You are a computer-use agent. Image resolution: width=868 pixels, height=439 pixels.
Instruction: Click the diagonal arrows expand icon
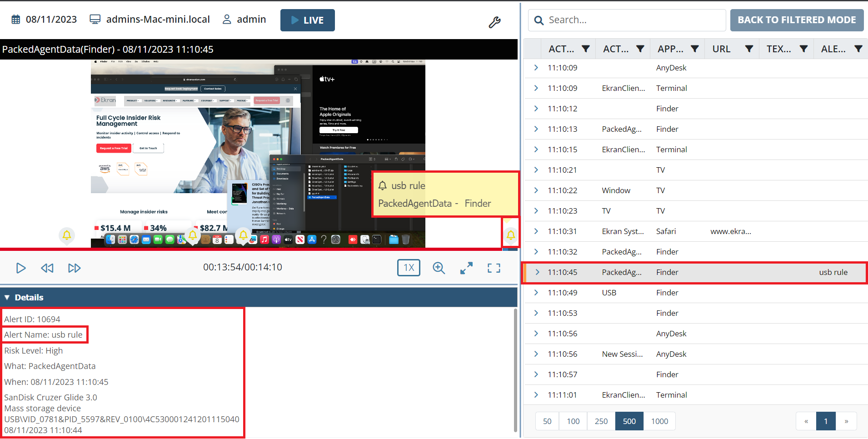coord(466,268)
